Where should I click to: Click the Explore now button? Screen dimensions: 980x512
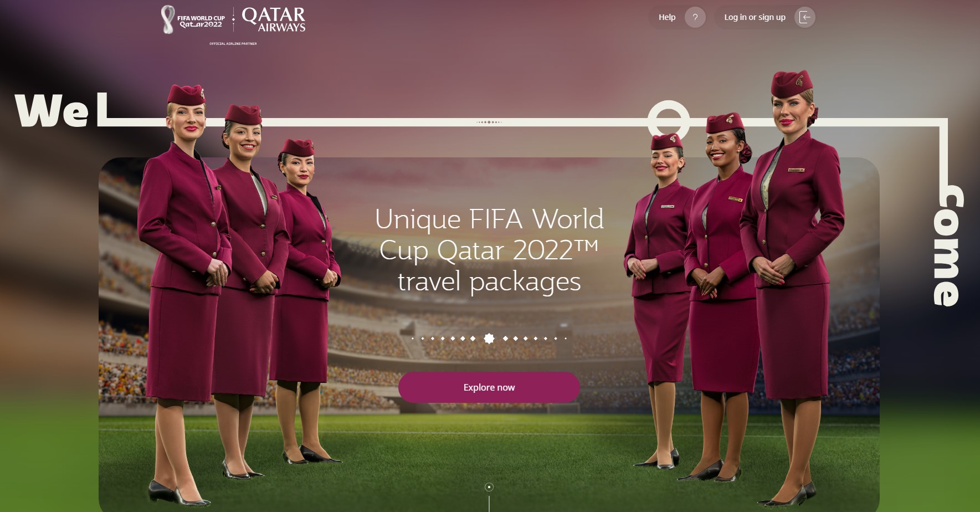[x=489, y=387]
